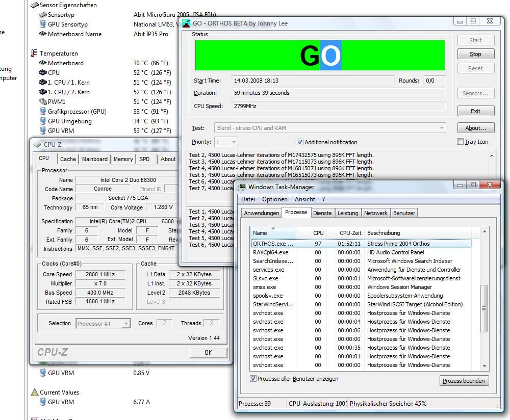
Task: Select the services.exe process row
Action: point(361,270)
